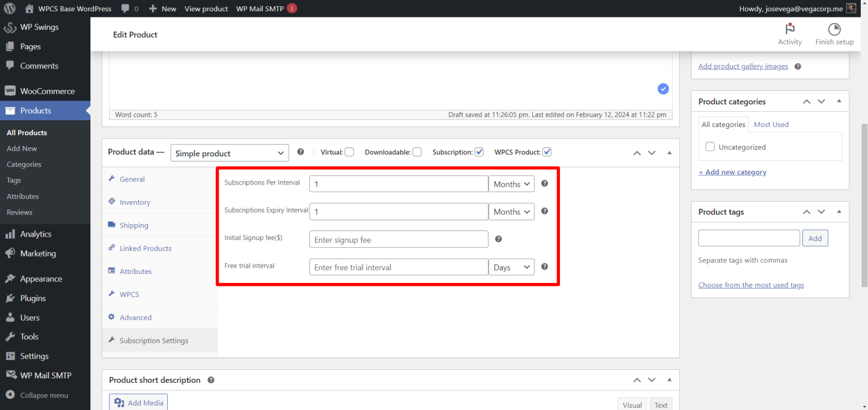Enable the Virtual product checkbox
Viewport: 868px width, 410px height.
[349, 151]
